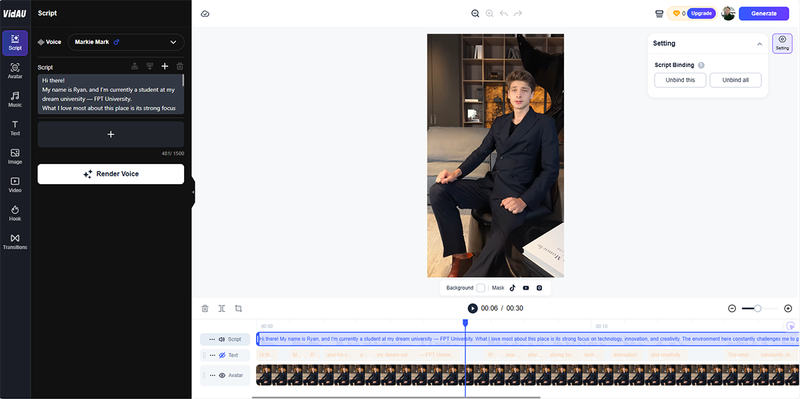Click the move script up icon

click(135, 66)
